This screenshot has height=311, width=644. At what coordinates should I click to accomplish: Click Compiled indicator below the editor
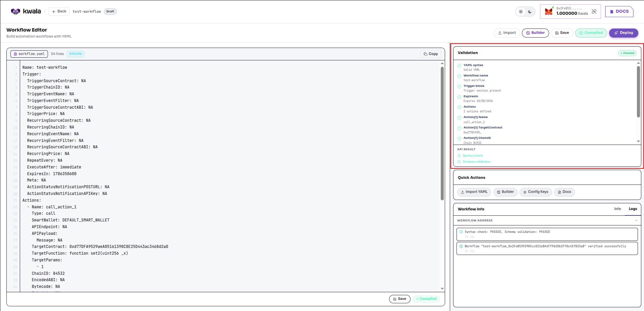pyautogui.click(x=426, y=299)
